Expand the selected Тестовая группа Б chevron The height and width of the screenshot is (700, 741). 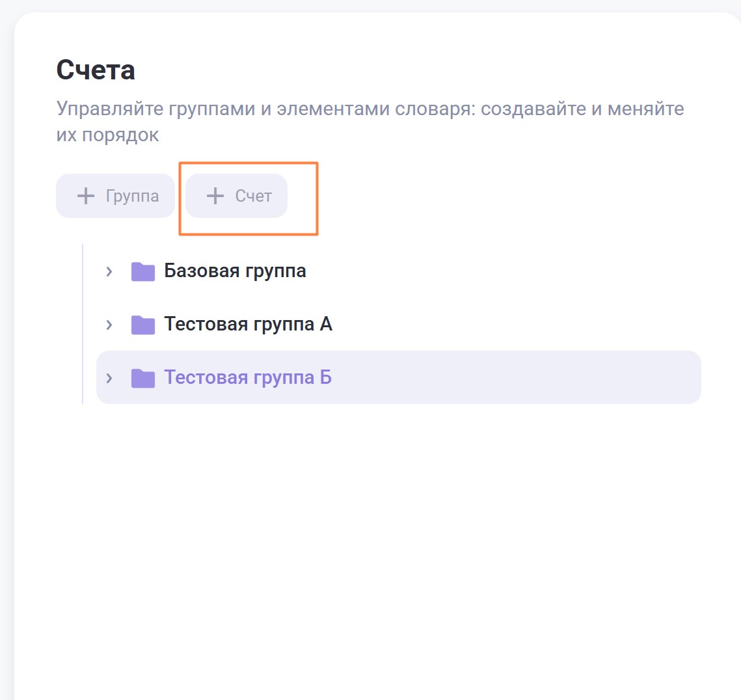click(109, 378)
